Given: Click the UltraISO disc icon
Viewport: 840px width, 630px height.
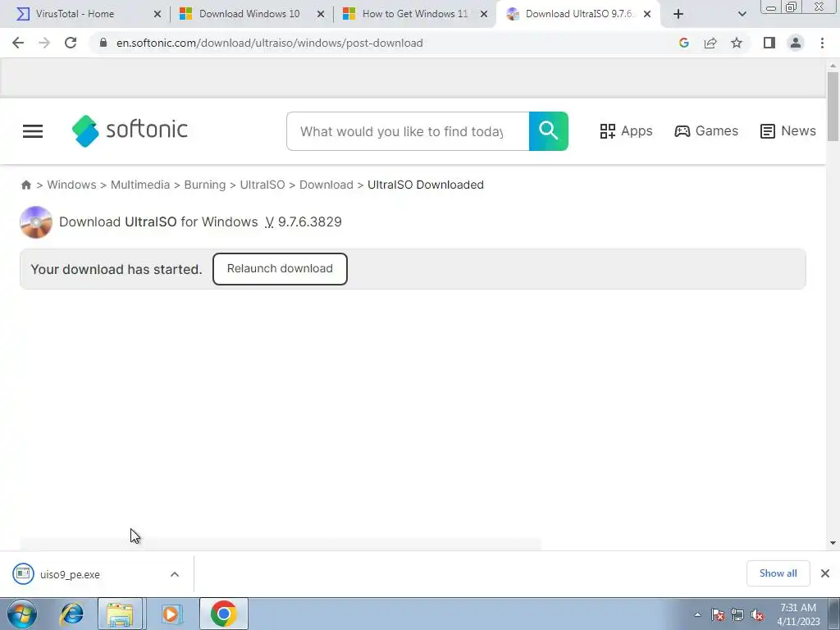Looking at the screenshot, I should click(x=36, y=221).
